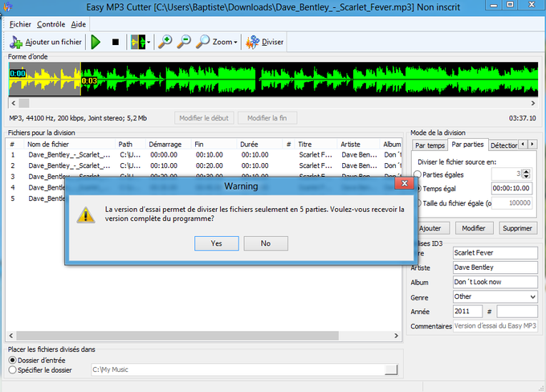The height and width of the screenshot is (392, 546).
Task: Click the Dave Bentley artist field
Action: (x=495, y=267)
